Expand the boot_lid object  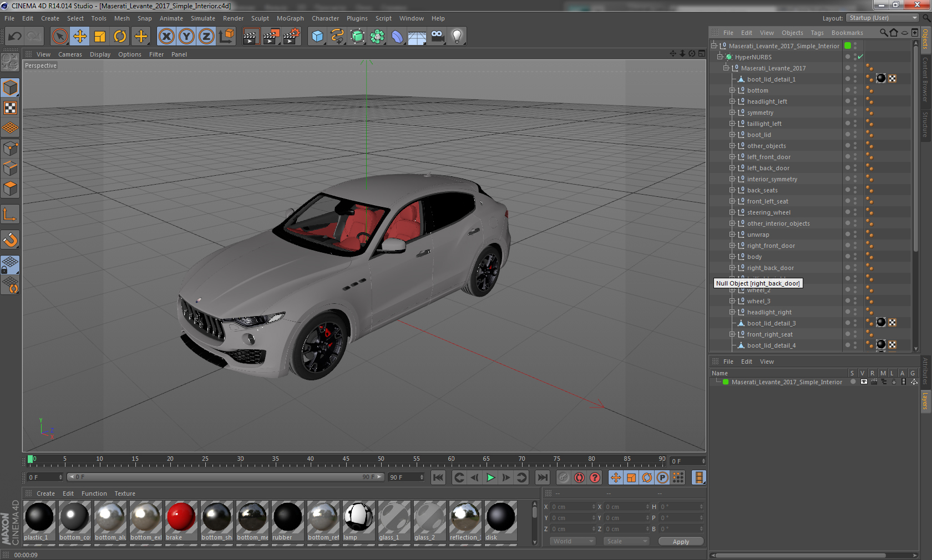(x=732, y=135)
